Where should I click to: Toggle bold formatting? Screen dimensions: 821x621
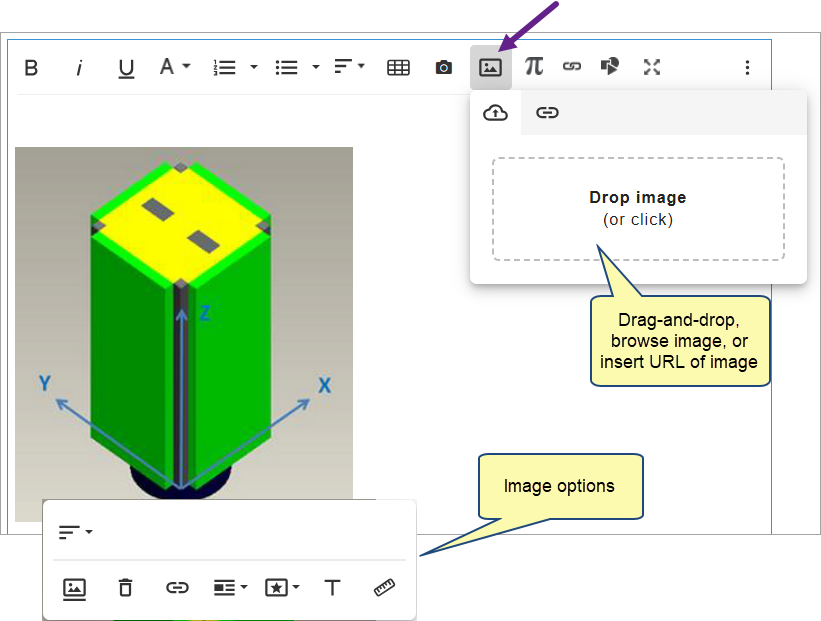coord(31,67)
